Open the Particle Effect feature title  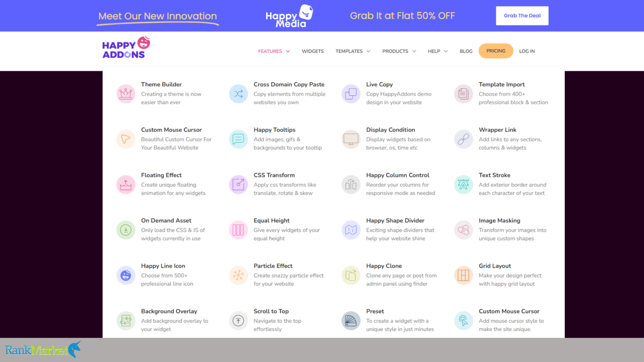pyautogui.click(x=273, y=266)
